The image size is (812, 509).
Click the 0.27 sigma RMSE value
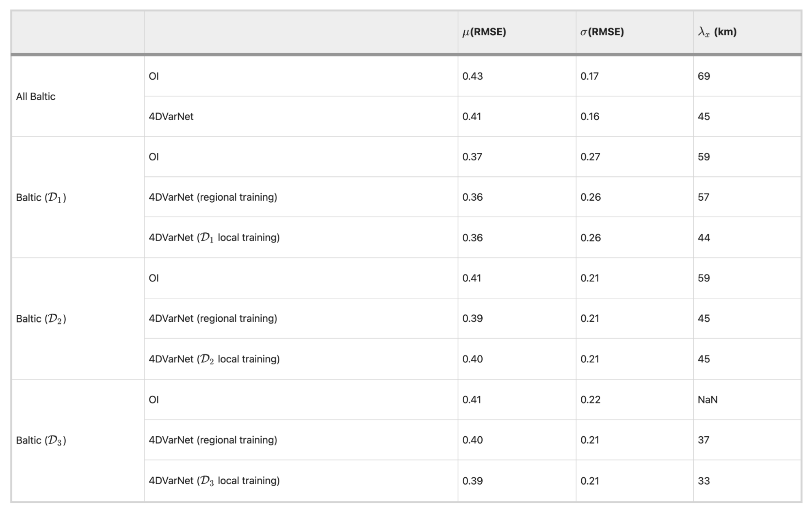coord(590,157)
